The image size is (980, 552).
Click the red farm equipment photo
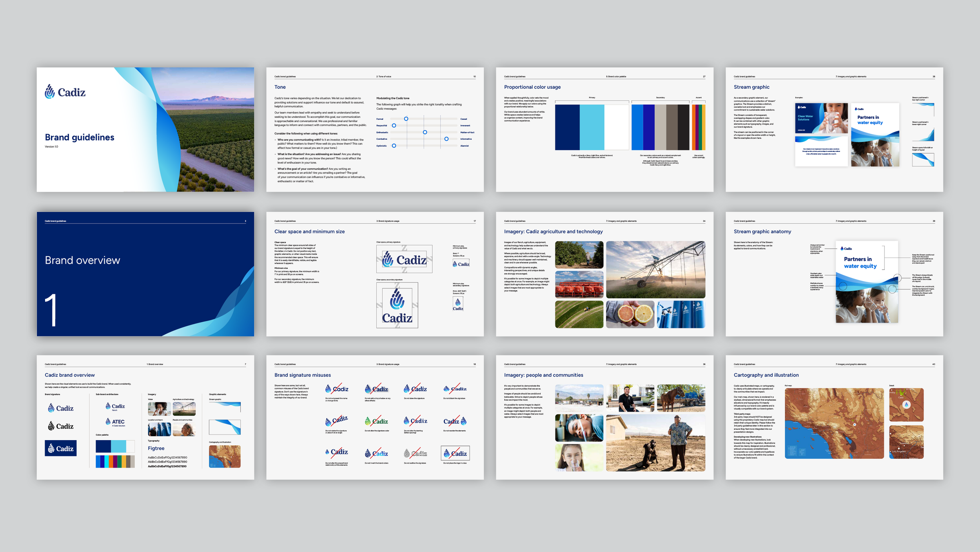pyautogui.click(x=579, y=284)
